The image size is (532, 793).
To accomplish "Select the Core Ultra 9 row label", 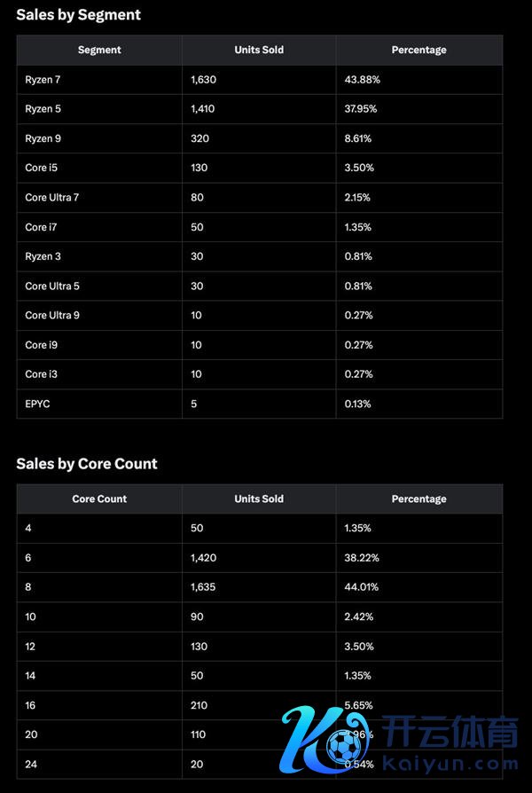I will [x=51, y=315].
